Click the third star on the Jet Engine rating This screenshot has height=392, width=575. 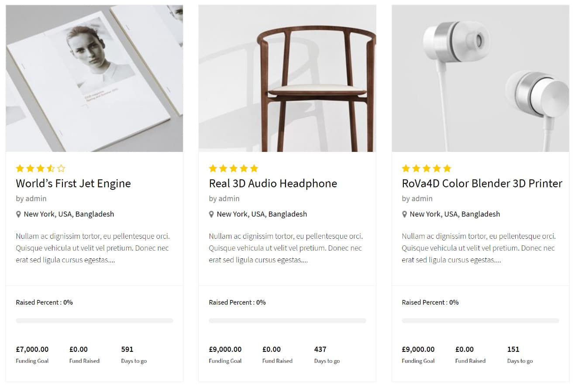41,168
